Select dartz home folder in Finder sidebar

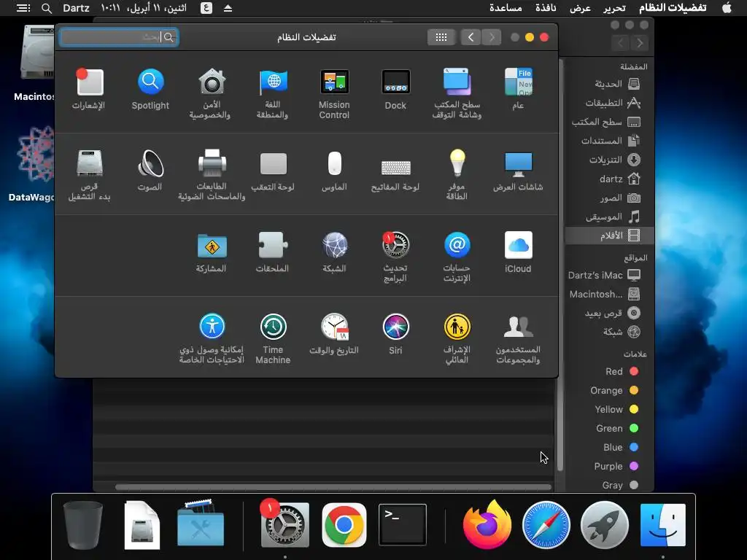tap(608, 179)
